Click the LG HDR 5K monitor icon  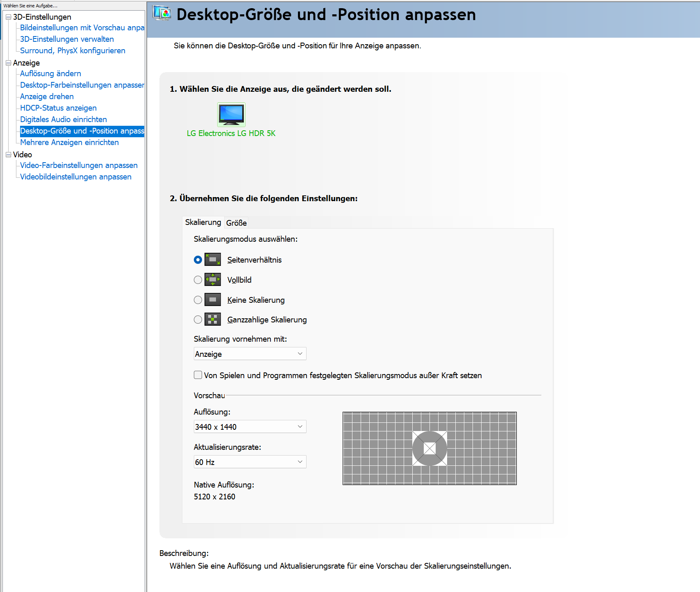click(231, 114)
